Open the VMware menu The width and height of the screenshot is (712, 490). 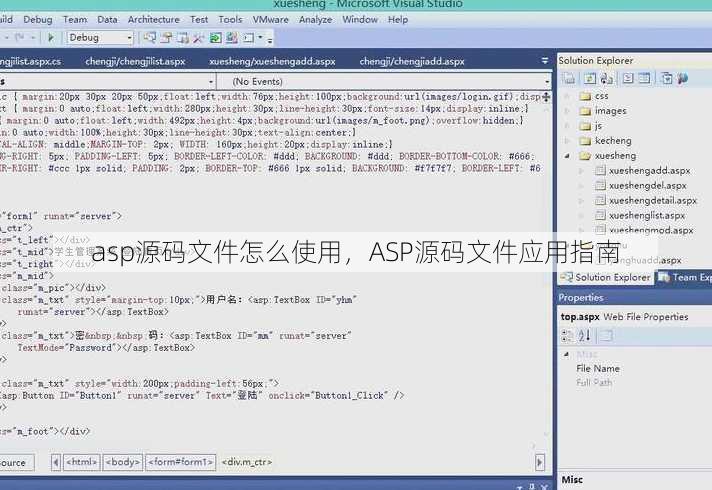coord(271,20)
